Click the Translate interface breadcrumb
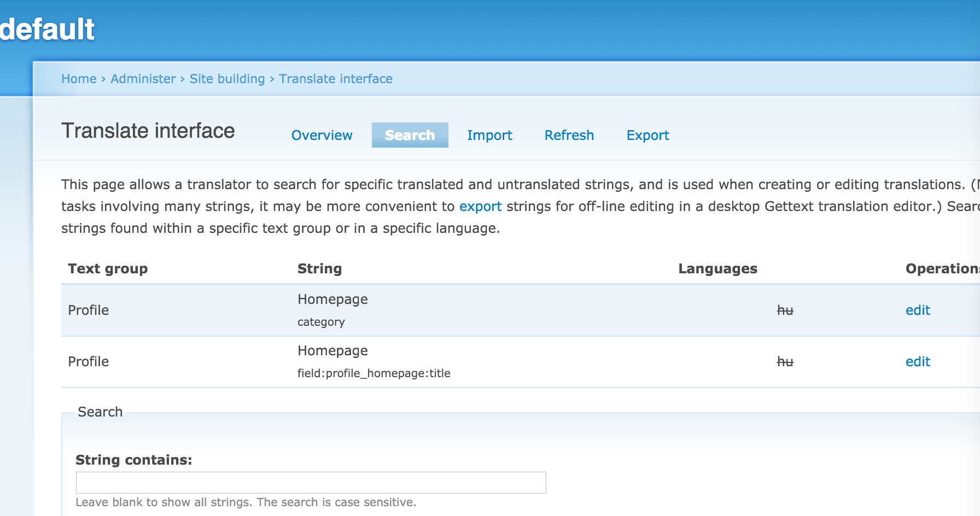The image size is (980, 516). [336, 79]
